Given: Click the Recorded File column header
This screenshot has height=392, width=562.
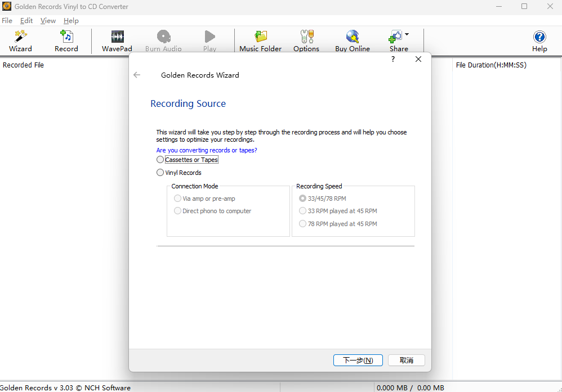Looking at the screenshot, I should (x=23, y=65).
